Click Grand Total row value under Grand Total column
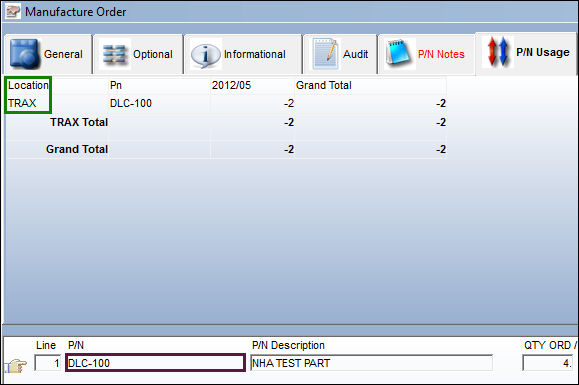 point(441,149)
